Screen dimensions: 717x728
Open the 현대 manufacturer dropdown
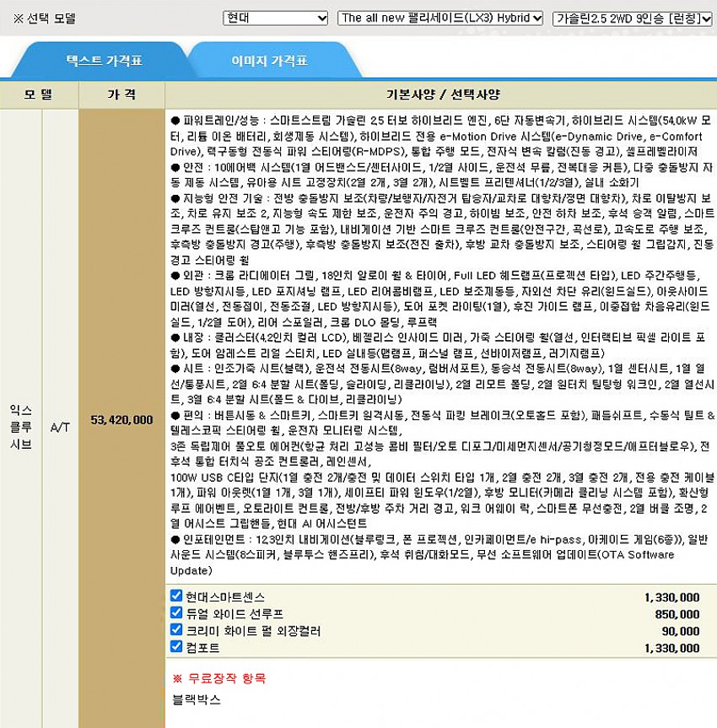point(275,18)
